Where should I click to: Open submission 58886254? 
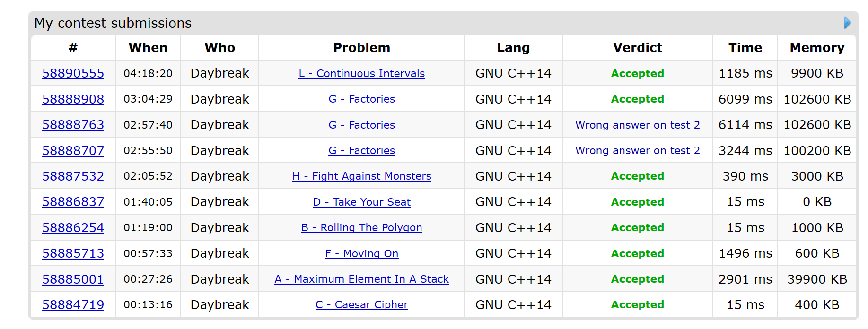73,228
